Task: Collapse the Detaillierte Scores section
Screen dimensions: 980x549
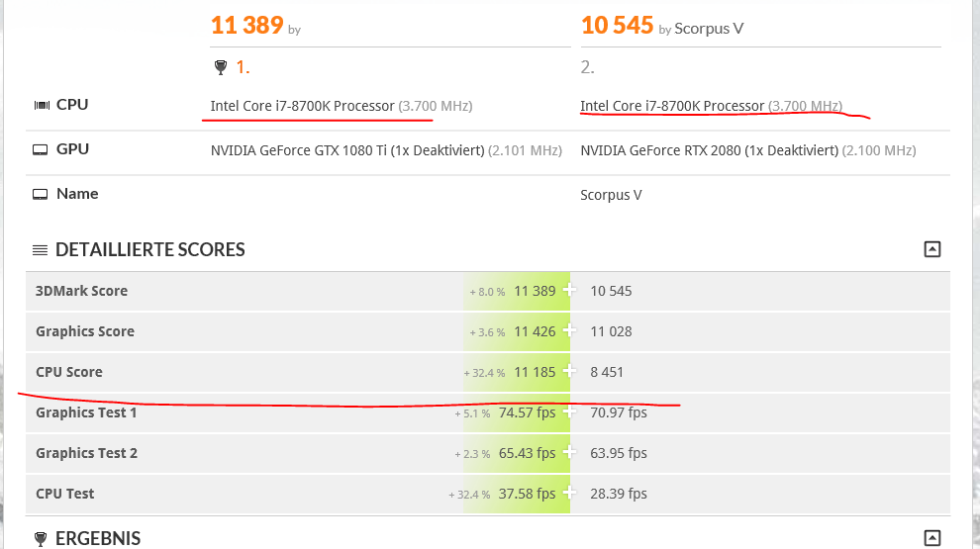Action: [x=931, y=249]
